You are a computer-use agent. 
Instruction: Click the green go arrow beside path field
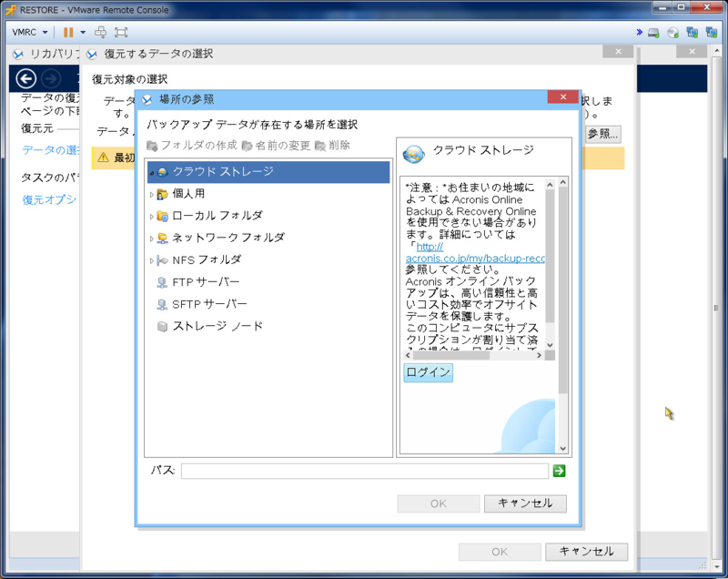point(559,471)
